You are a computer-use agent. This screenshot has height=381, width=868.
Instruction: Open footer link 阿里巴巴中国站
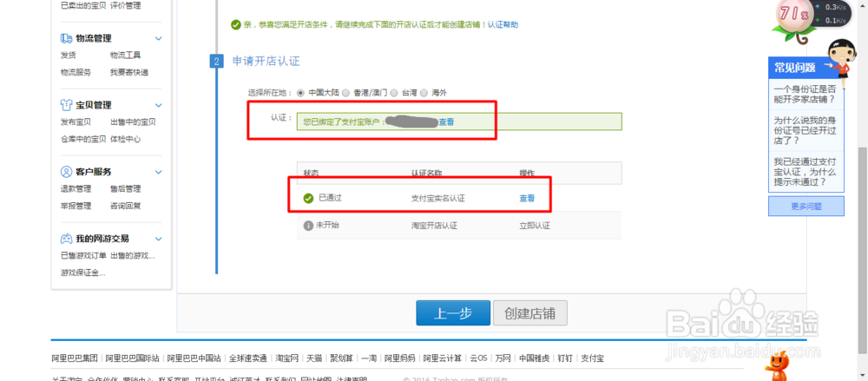coord(194,358)
